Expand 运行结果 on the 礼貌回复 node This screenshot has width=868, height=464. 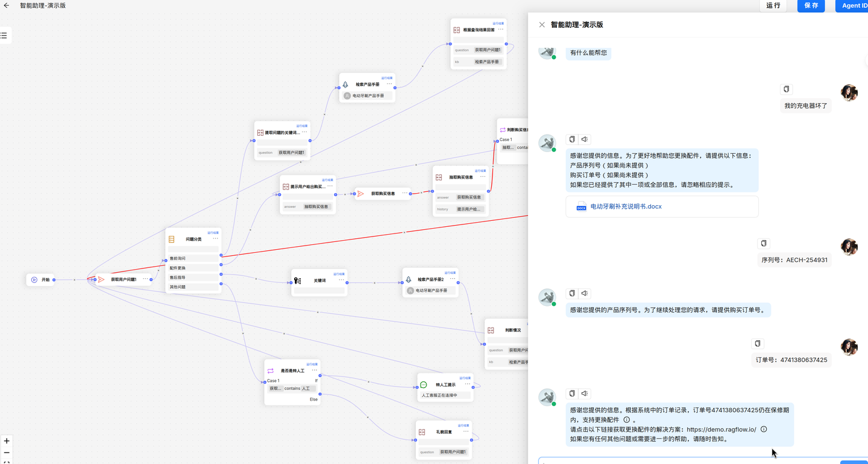pos(462,425)
